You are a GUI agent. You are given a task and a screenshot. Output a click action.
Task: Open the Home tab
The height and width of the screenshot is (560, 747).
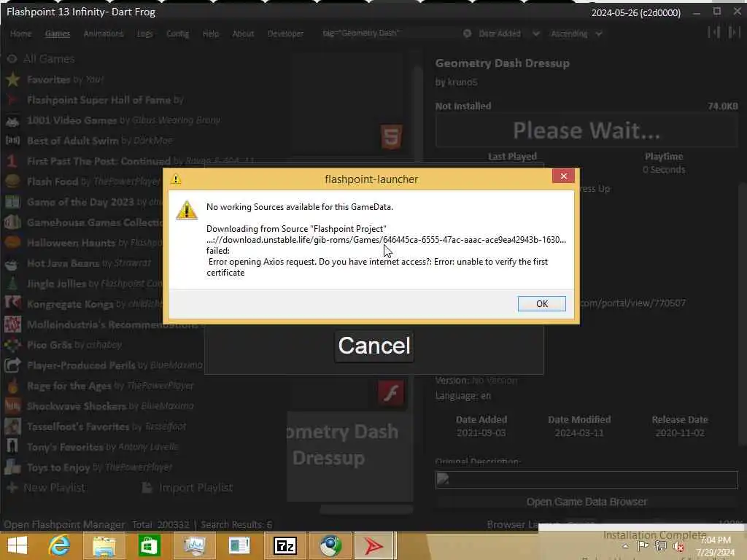coord(21,34)
